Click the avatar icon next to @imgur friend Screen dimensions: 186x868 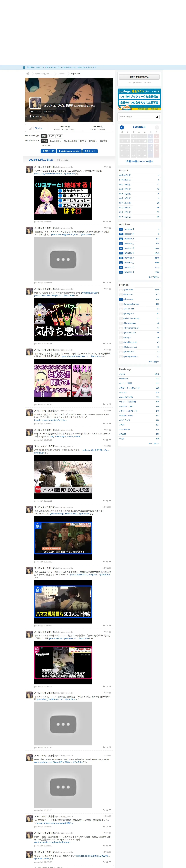pos(121,337)
